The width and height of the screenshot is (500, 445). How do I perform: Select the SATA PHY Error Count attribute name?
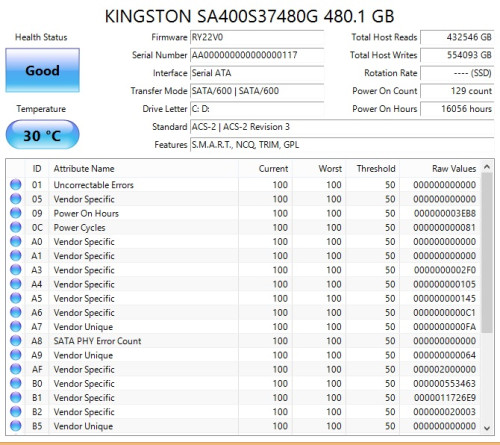[x=97, y=341]
